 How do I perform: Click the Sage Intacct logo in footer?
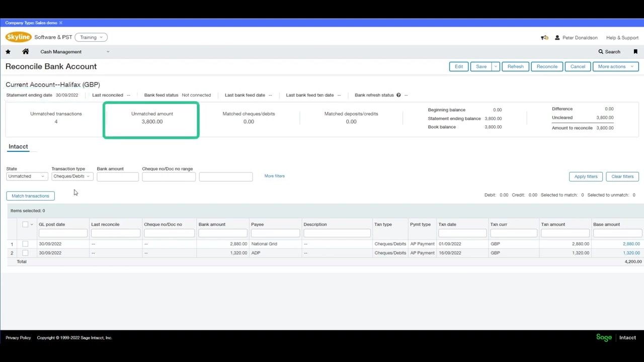pos(616,337)
